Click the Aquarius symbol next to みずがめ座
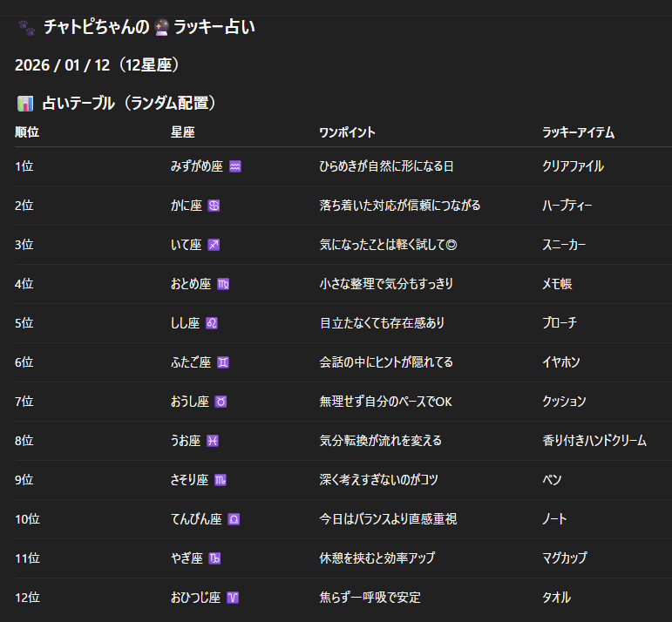Viewport: 672px width, 622px height. [234, 166]
